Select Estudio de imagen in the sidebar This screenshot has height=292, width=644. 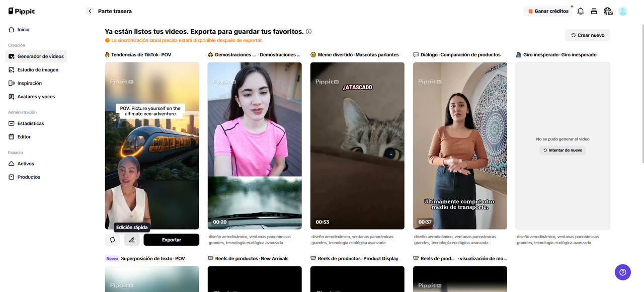pos(37,70)
